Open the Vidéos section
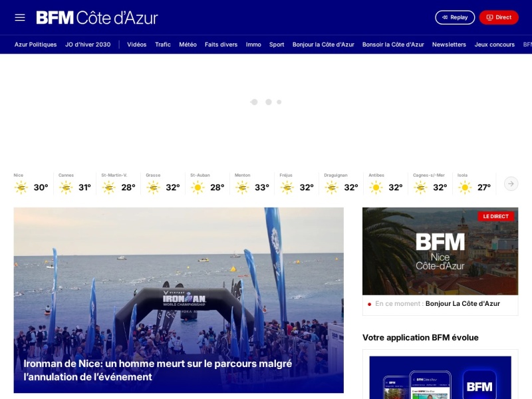Screen dimensions: 532x399 [137, 45]
